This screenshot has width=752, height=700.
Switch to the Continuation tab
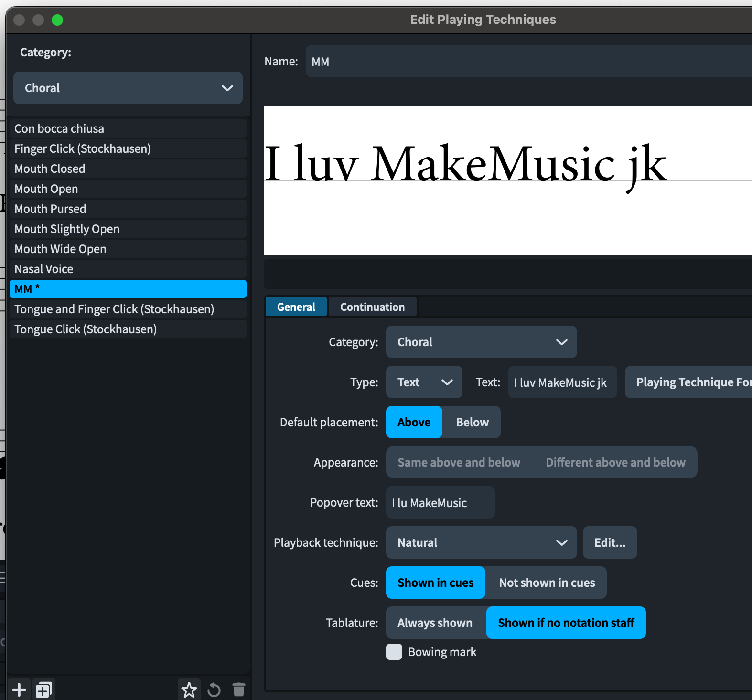(x=372, y=307)
